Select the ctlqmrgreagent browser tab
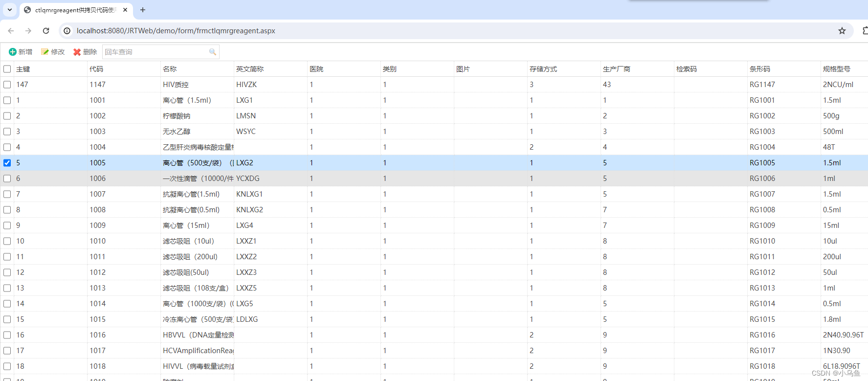Viewport: 868px width, 381px height. 76,10
